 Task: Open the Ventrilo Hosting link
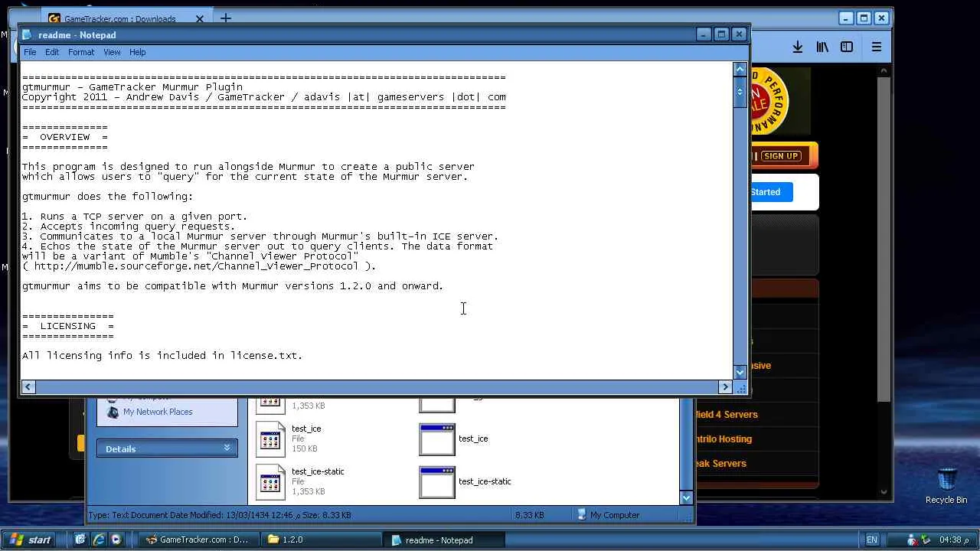724,439
